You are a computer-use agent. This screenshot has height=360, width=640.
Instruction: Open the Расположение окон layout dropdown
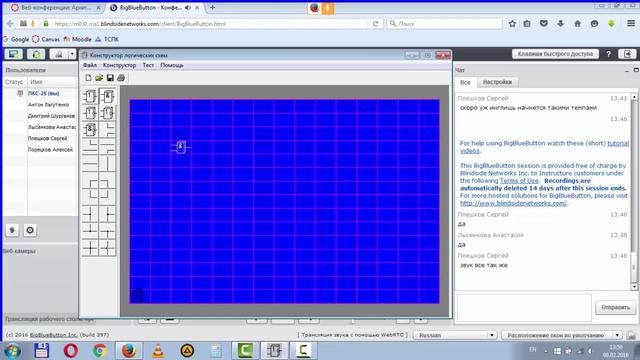pyautogui.click(x=562, y=335)
